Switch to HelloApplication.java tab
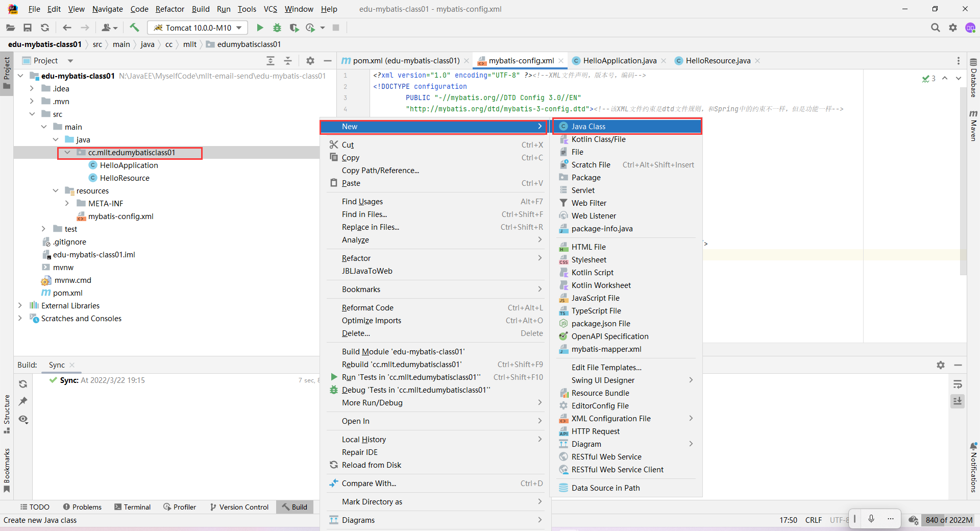 [x=619, y=61]
